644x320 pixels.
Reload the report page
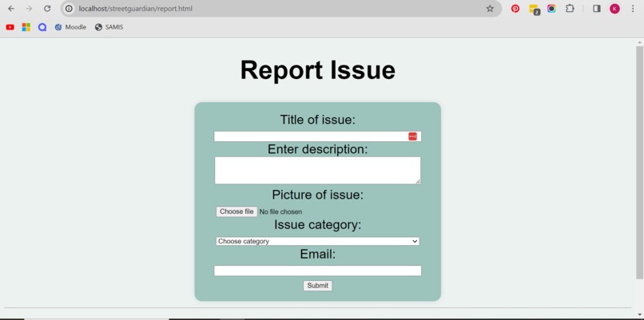[x=47, y=9]
